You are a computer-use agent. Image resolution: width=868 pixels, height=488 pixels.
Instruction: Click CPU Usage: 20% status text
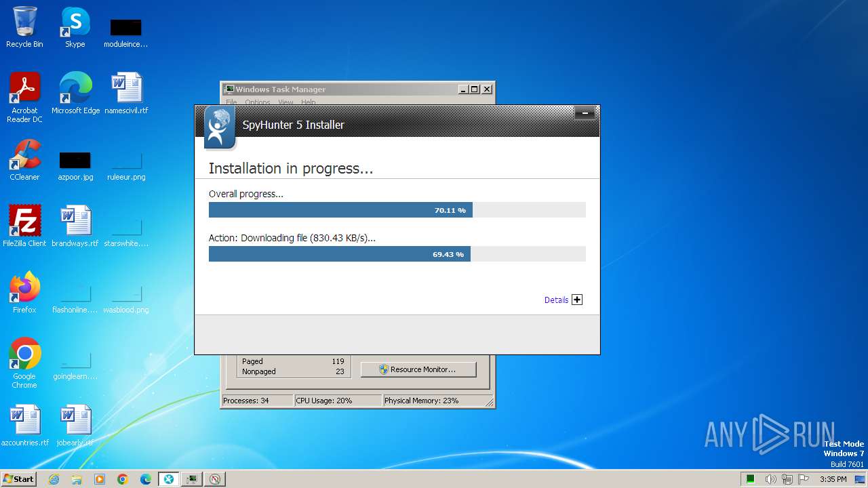[338, 401]
